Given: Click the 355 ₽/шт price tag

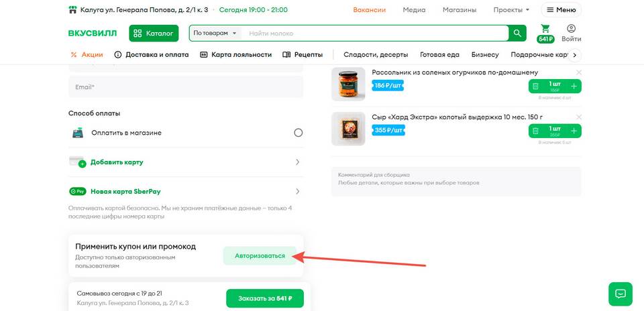Looking at the screenshot, I should click(x=388, y=130).
